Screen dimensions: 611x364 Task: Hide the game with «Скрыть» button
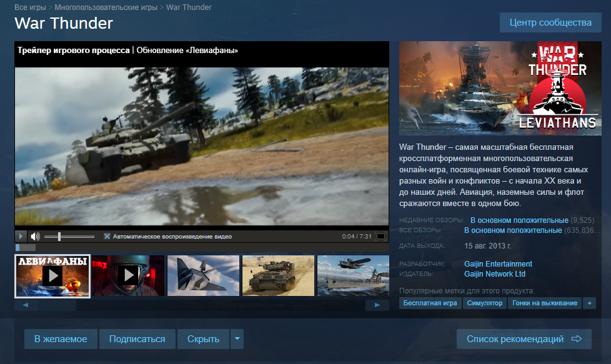pos(204,339)
